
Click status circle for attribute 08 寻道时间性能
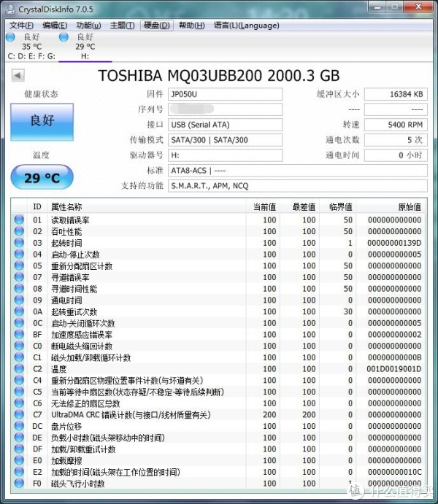19,289
